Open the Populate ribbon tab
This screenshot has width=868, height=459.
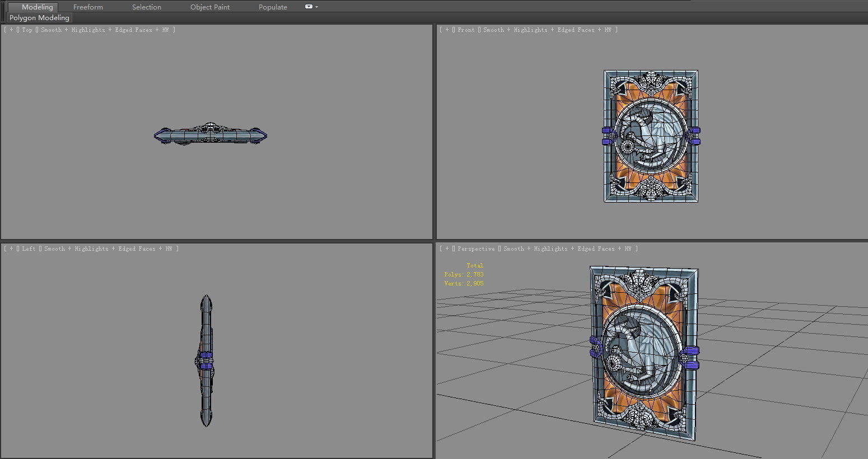click(273, 7)
